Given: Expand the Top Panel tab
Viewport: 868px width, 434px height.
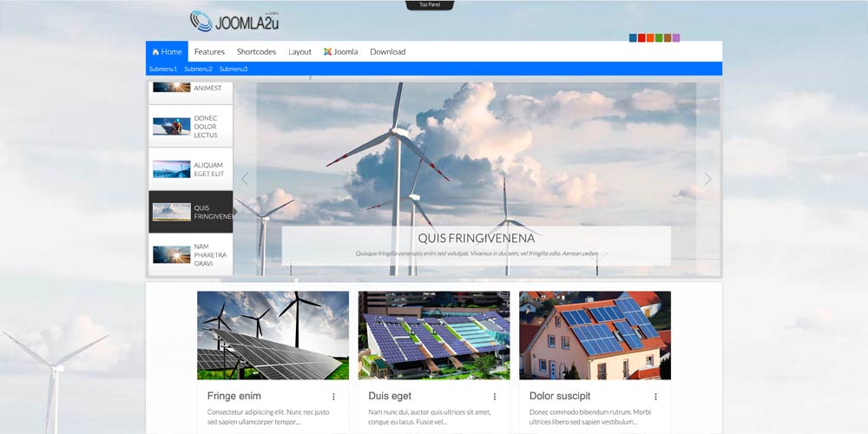Looking at the screenshot, I should [x=430, y=5].
